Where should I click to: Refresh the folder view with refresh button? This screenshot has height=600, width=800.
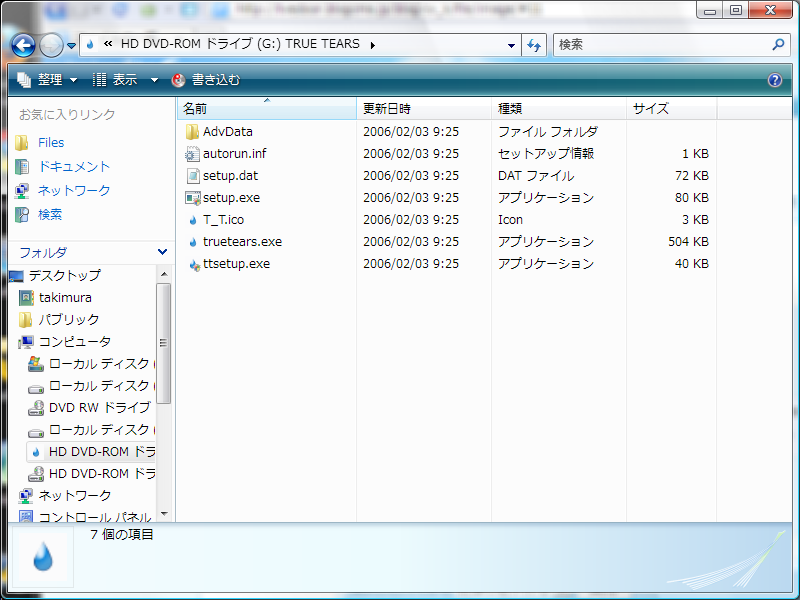pyautogui.click(x=534, y=45)
